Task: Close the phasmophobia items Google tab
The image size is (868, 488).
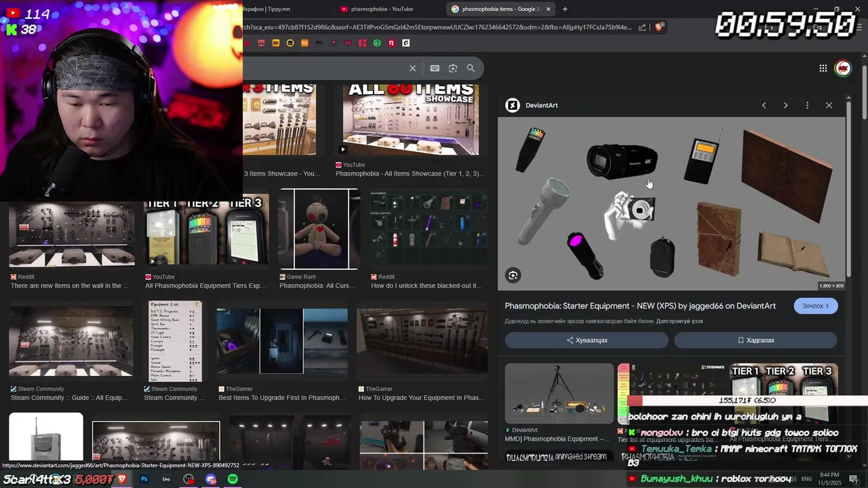Action: coord(548,9)
